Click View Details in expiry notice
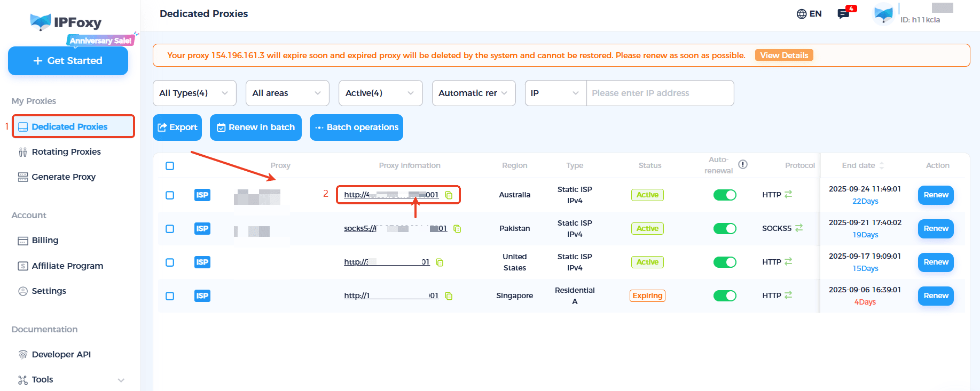980x391 pixels. [784, 55]
